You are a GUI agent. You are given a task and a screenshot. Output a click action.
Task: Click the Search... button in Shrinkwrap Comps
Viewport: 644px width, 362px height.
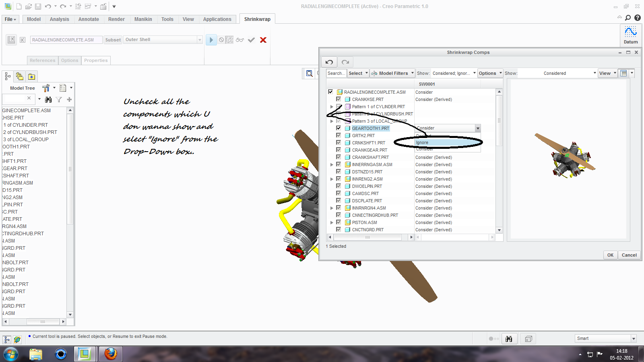tap(336, 73)
